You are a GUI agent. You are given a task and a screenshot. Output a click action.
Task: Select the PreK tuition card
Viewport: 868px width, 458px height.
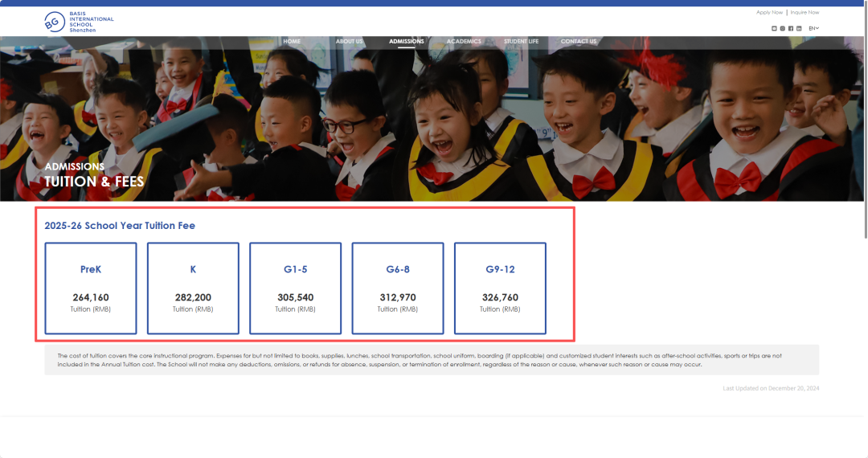point(91,288)
